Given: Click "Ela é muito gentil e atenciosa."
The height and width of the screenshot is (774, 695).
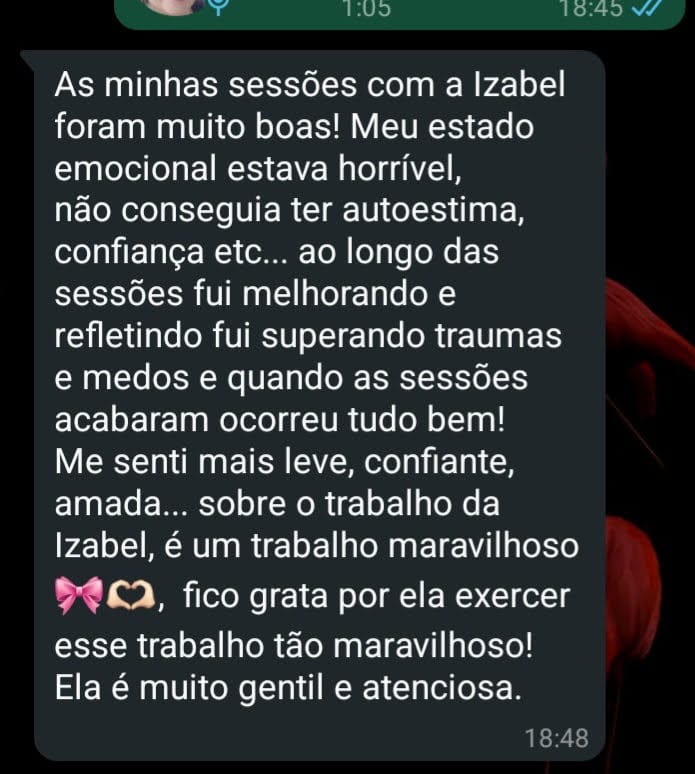Looking at the screenshot, I should pos(288,688).
